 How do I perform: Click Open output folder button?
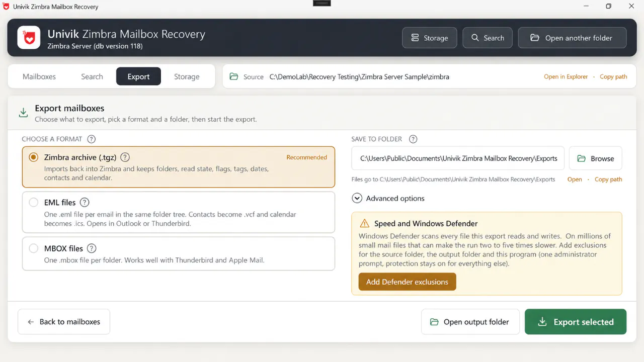tap(470, 322)
